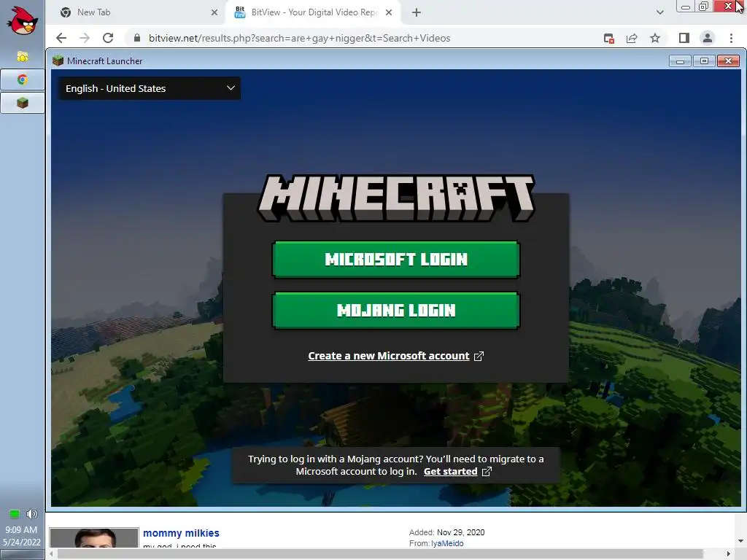Select the BitView browser tab

click(x=313, y=12)
